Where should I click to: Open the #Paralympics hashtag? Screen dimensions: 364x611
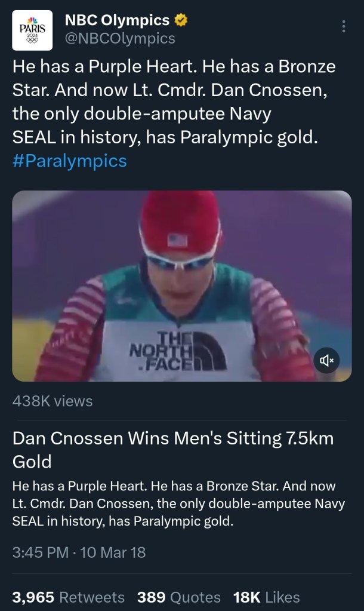click(70, 161)
